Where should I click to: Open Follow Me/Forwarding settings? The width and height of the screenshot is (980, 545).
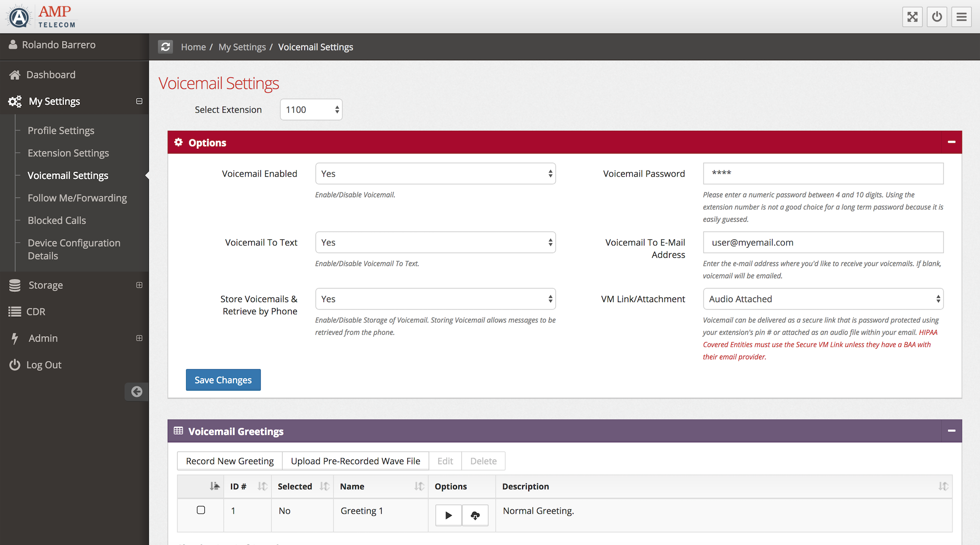click(77, 198)
